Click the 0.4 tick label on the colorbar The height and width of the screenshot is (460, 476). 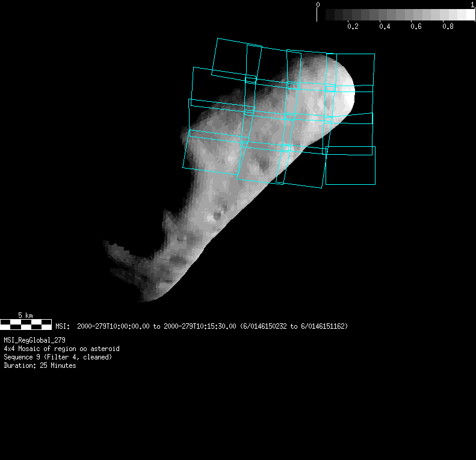tap(385, 26)
